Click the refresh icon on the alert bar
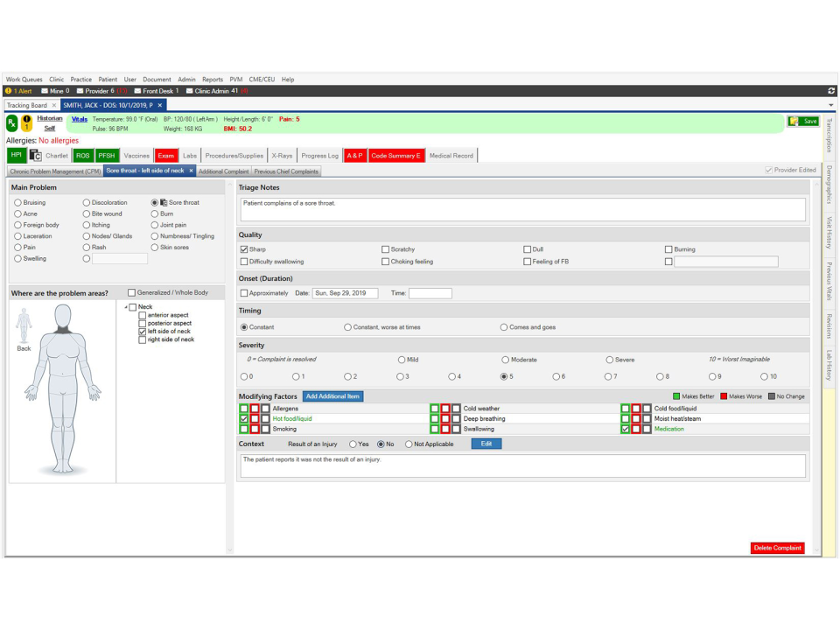Viewport: 840px width, 630px height. 829,90
